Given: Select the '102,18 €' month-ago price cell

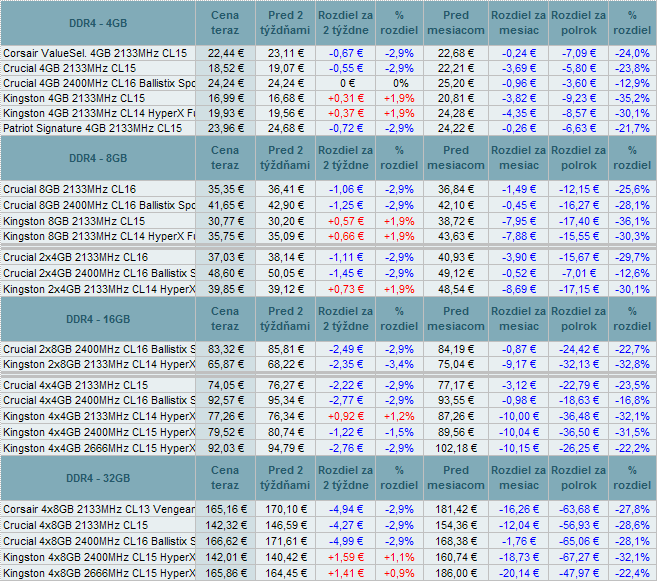Looking at the screenshot, I should click(x=456, y=448).
